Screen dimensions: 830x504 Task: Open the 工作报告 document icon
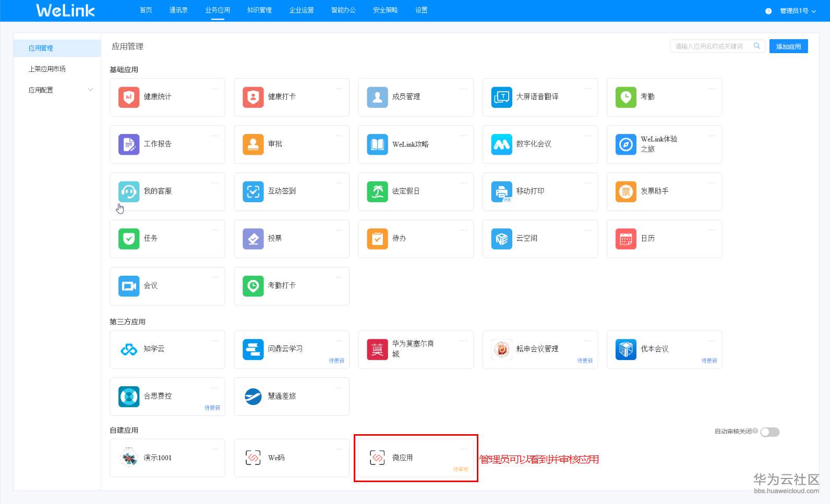[x=129, y=144]
